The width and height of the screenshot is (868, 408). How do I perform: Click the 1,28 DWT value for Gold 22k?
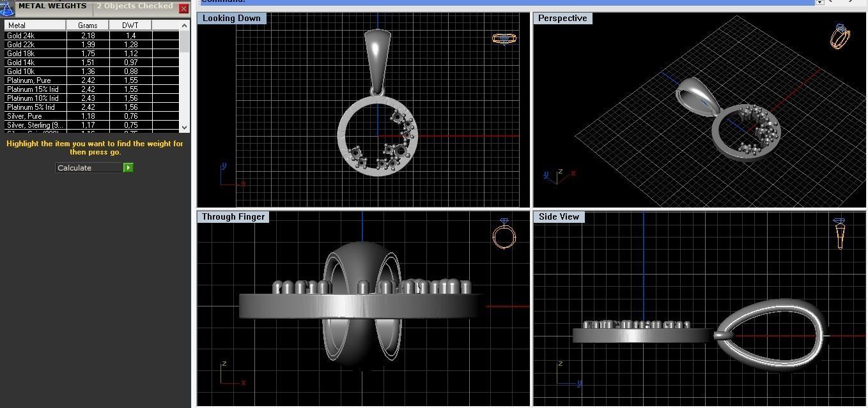[130, 45]
